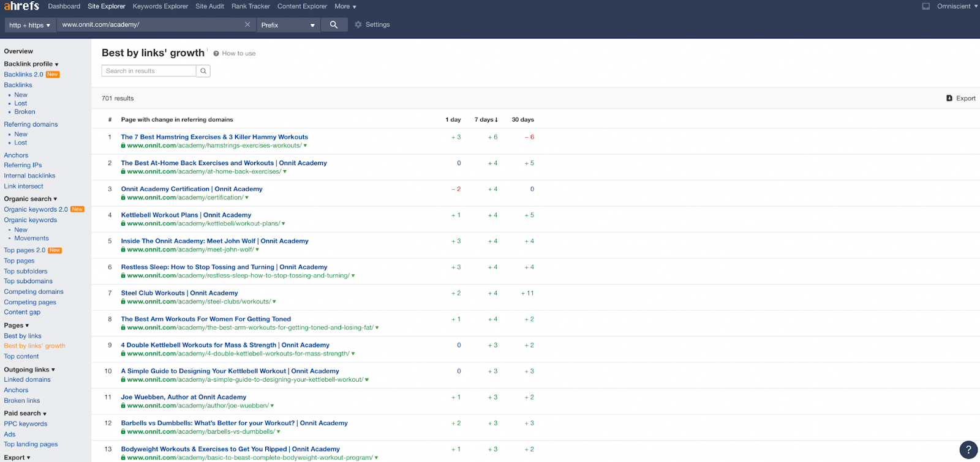Open Top pages 2.0 in sidebar

24,250
